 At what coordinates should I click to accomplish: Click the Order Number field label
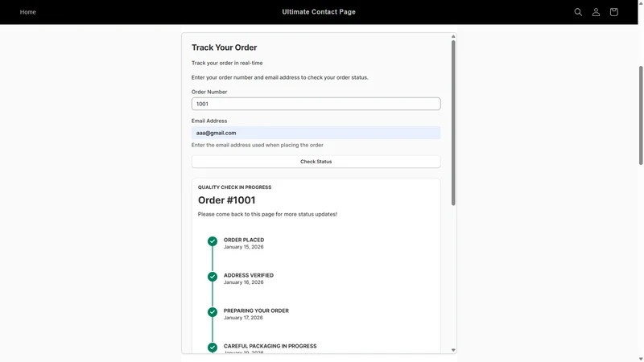(209, 92)
